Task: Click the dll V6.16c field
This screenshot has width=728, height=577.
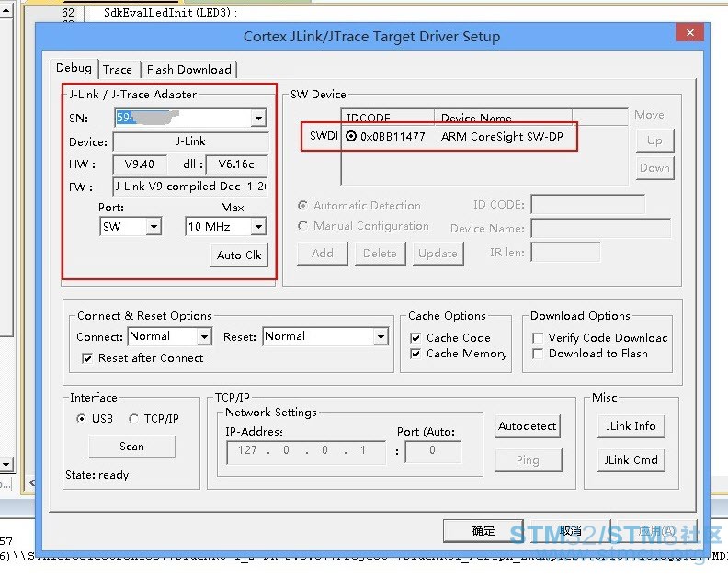Action: coord(236,164)
